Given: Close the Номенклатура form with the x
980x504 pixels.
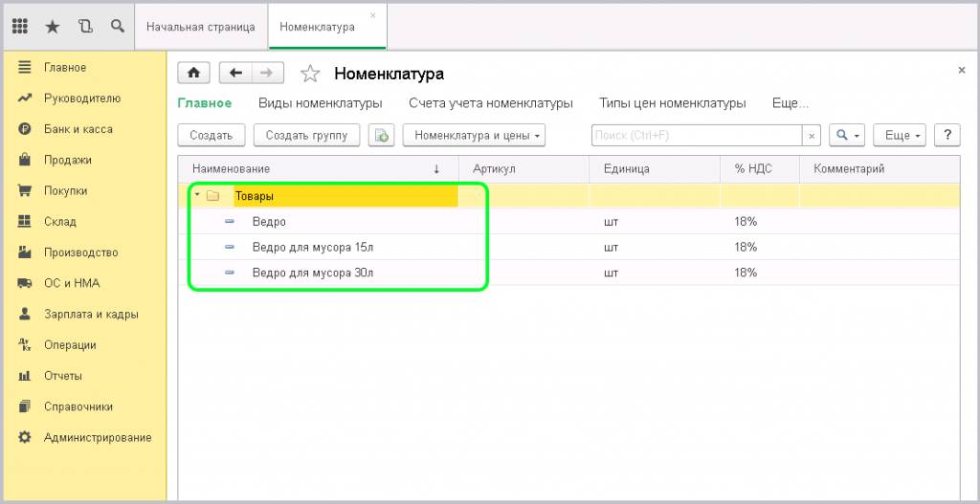Looking at the screenshot, I should tap(962, 71).
